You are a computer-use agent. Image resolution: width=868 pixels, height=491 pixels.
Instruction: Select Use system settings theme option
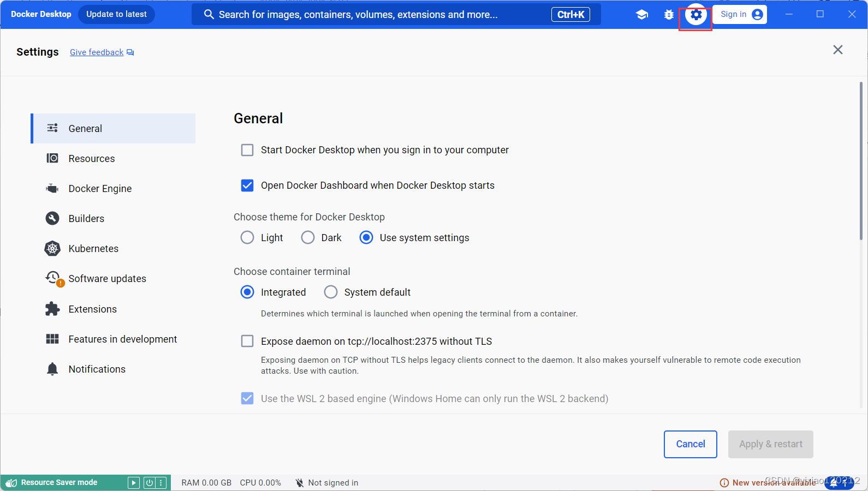(366, 237)
